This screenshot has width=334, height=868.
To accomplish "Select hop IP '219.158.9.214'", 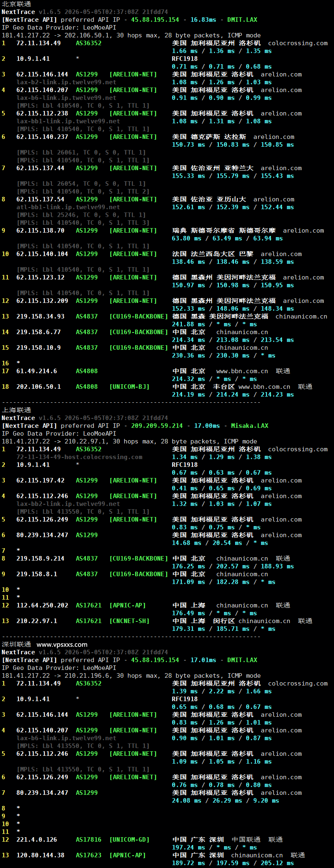I will (40, 558).
